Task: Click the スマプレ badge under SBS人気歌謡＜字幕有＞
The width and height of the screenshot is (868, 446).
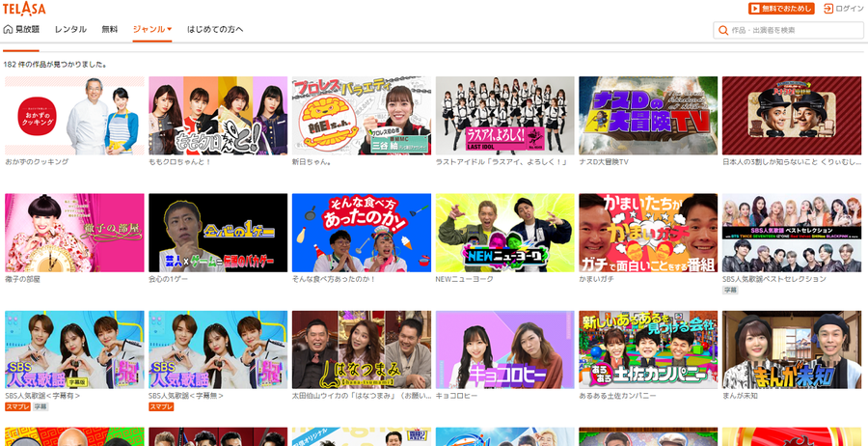Action: (x=17, y=406)
